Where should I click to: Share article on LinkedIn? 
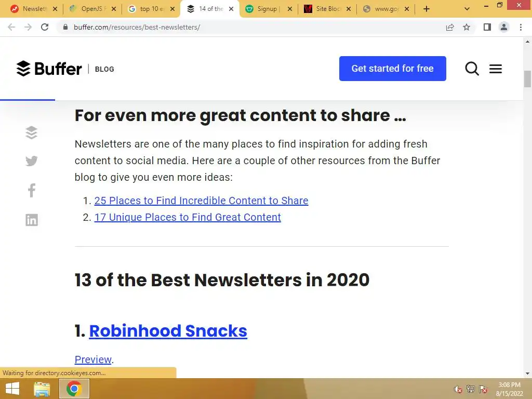(x=32, y=220)
